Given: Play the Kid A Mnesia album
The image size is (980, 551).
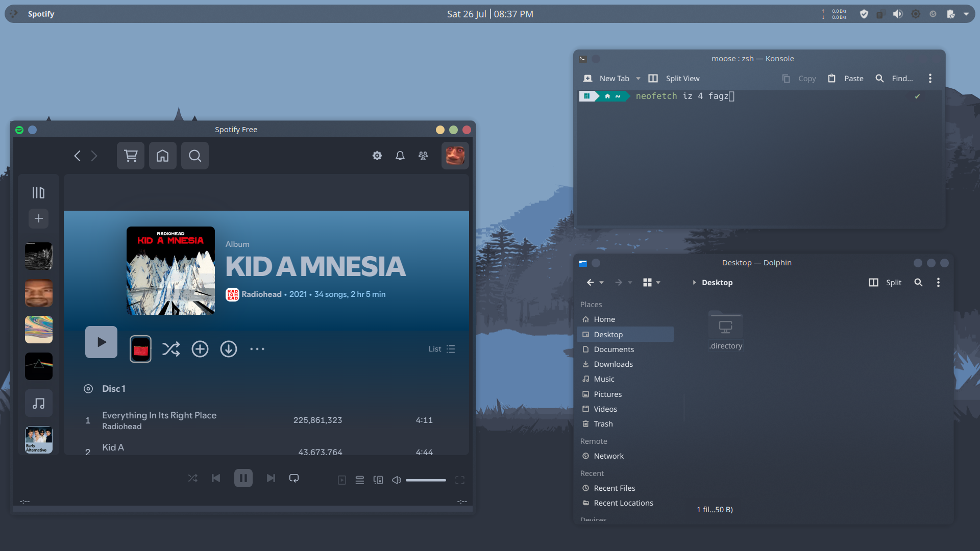Looking at the screenshot, I should pyautogui.click(x=101, y=342).
